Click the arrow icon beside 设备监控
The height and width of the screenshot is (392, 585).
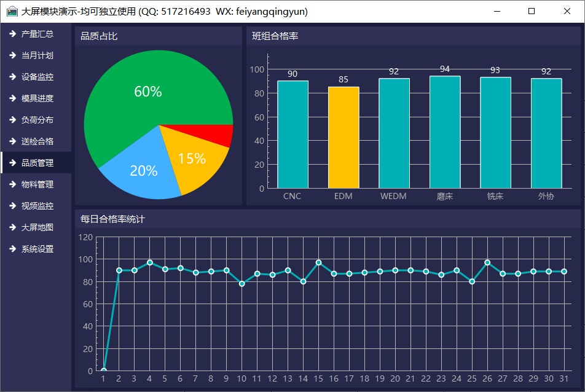click(x=12, y=77)
